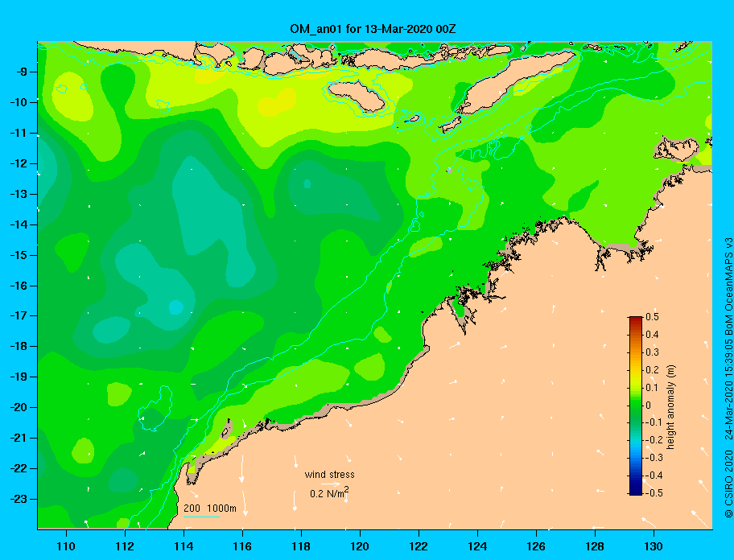Screen dimensions: 734x560
Task: Click the 0.1 value on color scale
Action: (x=652, y=387)
